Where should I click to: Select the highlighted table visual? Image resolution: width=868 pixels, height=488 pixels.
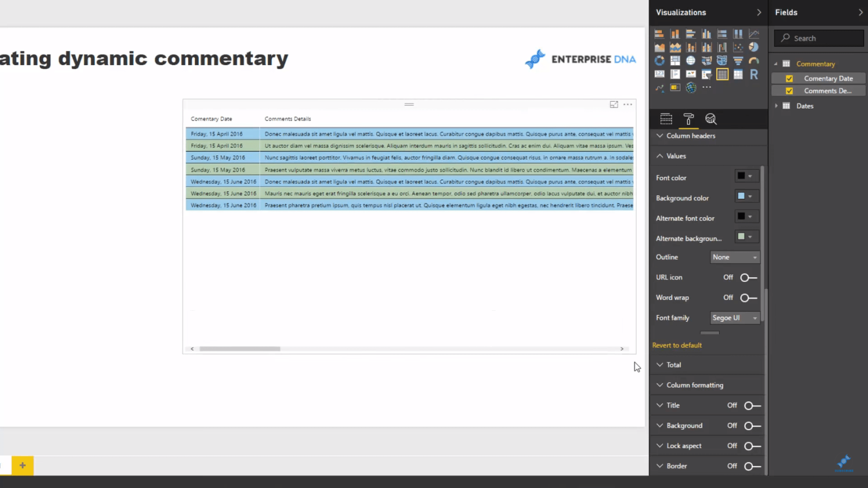click(x=722, y=74)
